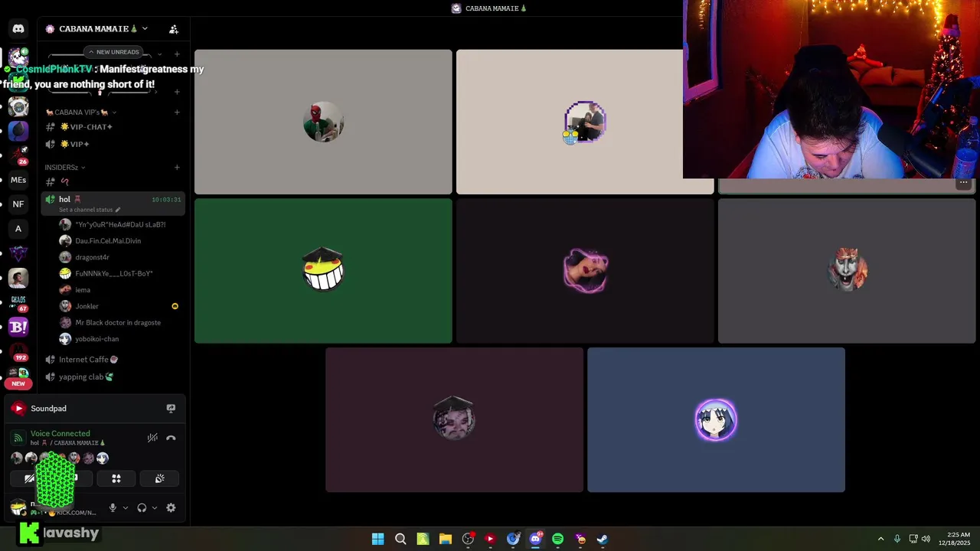The width and height of the screenshot is (980, 551).
Task: Open the B! purple server icon
Action: [18, 328]
